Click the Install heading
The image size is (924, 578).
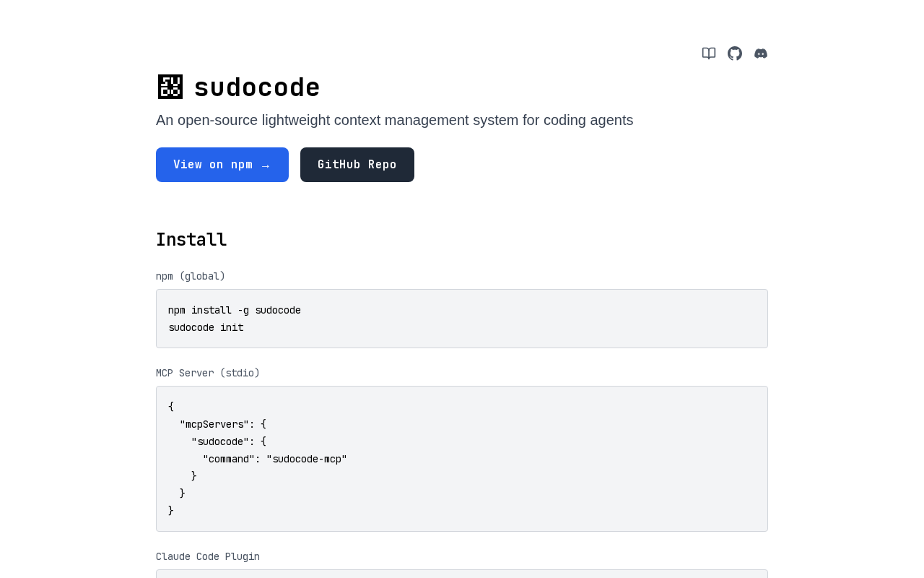191,240
